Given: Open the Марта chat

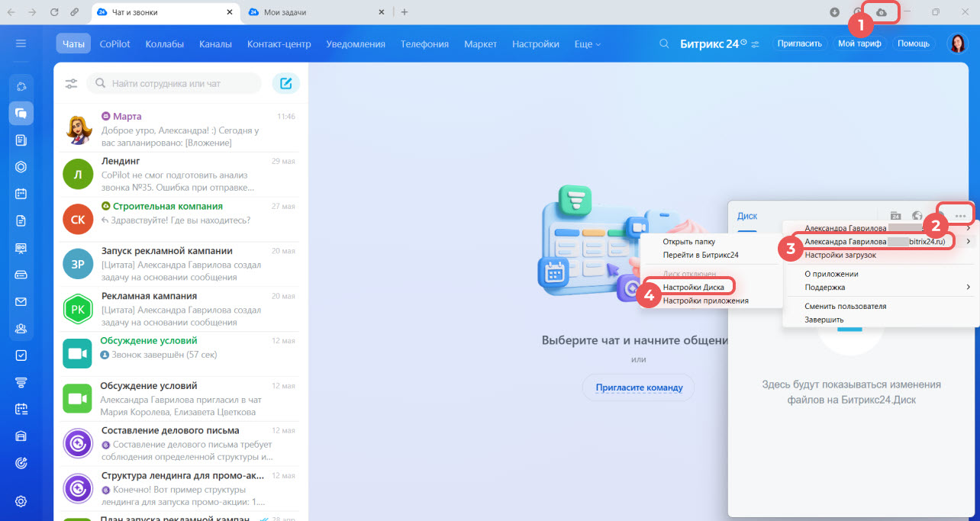Looking at the screenshot, I should point(181,130).
